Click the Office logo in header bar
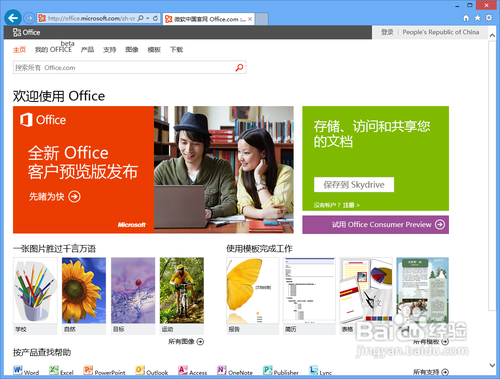This screenshot has height=379, width=500. (26, 32)
